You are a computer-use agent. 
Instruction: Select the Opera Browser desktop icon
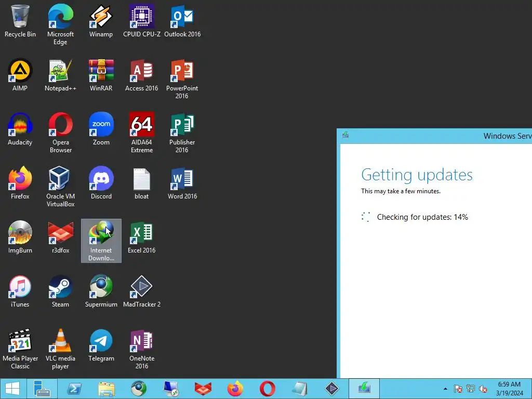(x=60, y=132)
